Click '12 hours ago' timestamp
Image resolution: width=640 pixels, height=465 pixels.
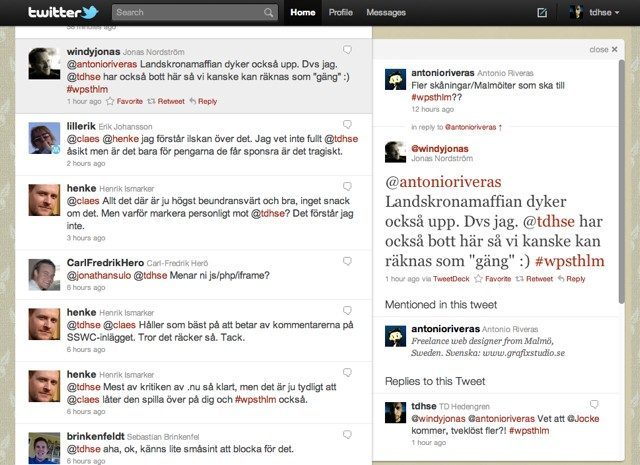point(433,109)
